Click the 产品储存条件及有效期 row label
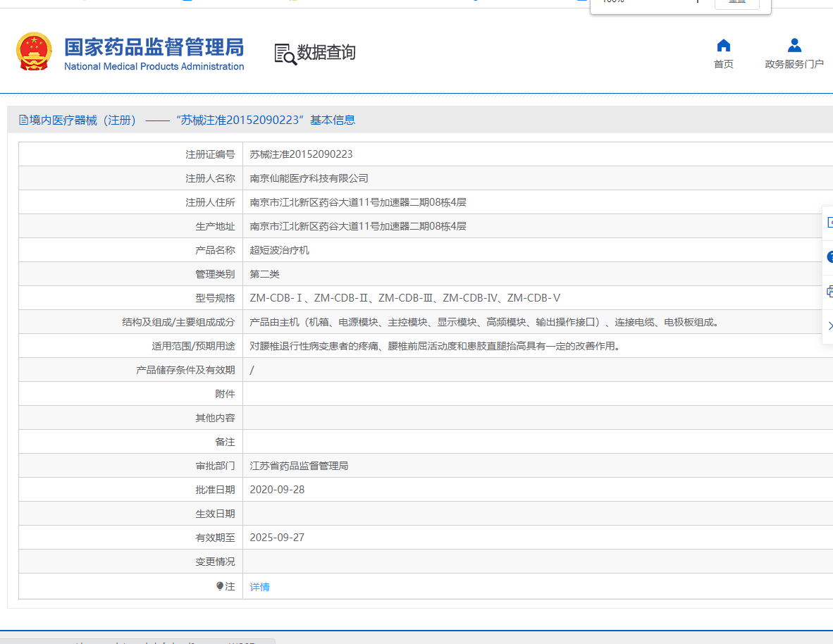This screenshot has height=644, width=833. click(185, 370)
